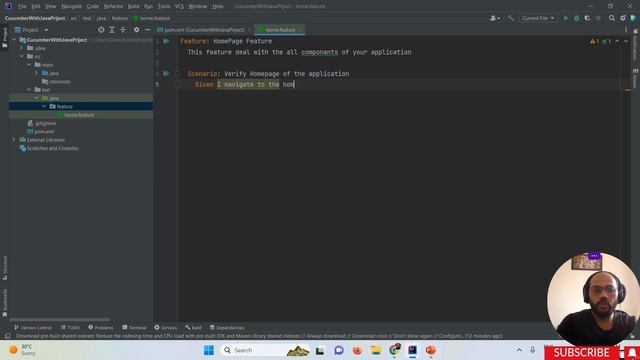Open Project panel options gear
Screen dimensions: 640x360
point(136,30)
